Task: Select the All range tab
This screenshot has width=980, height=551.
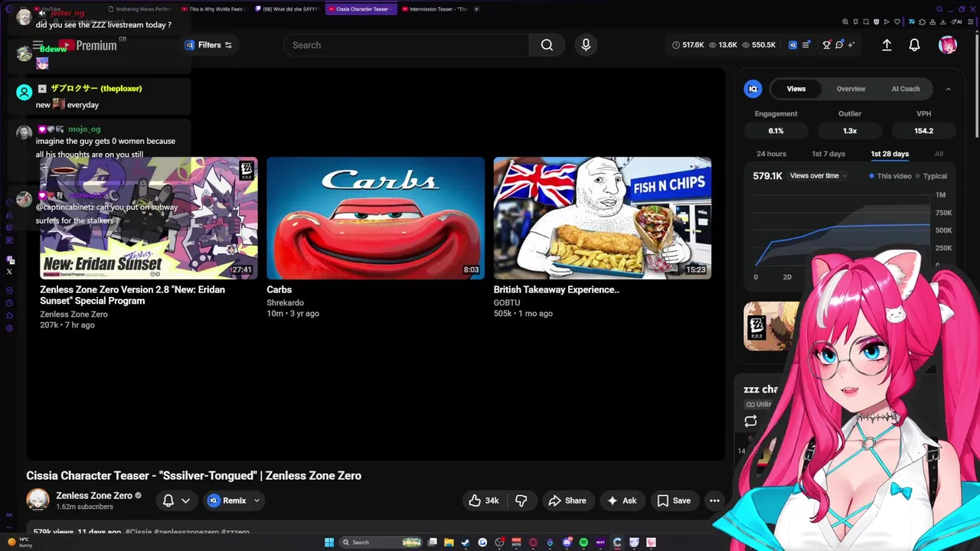Action: 939,154
